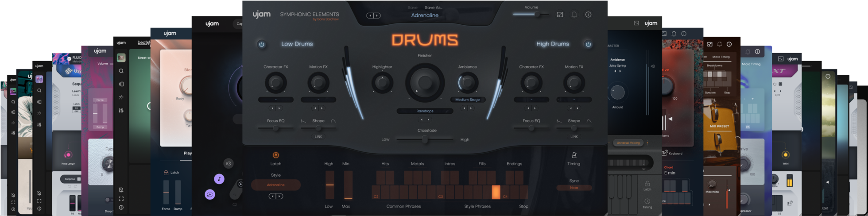Click next style arrow under Style Adrenaline
The height and width of the screenshot is (216, 868).
click(279, 196)
